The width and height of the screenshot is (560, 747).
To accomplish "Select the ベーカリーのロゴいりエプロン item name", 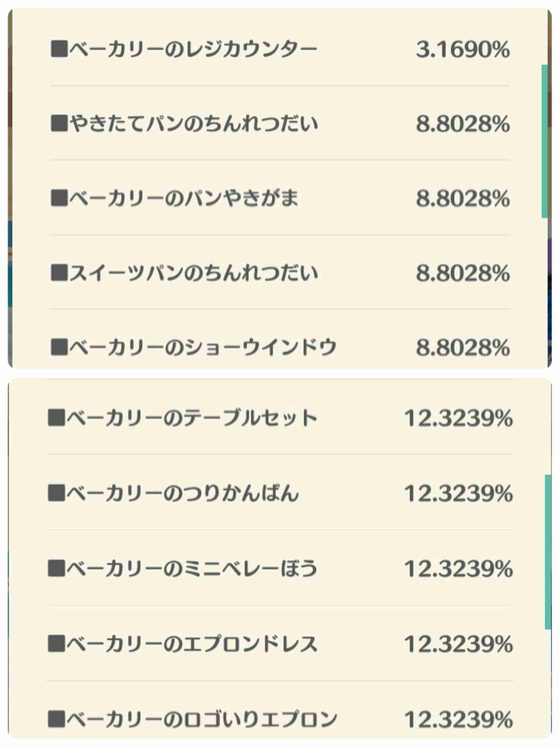I will (x=202, y=719).
